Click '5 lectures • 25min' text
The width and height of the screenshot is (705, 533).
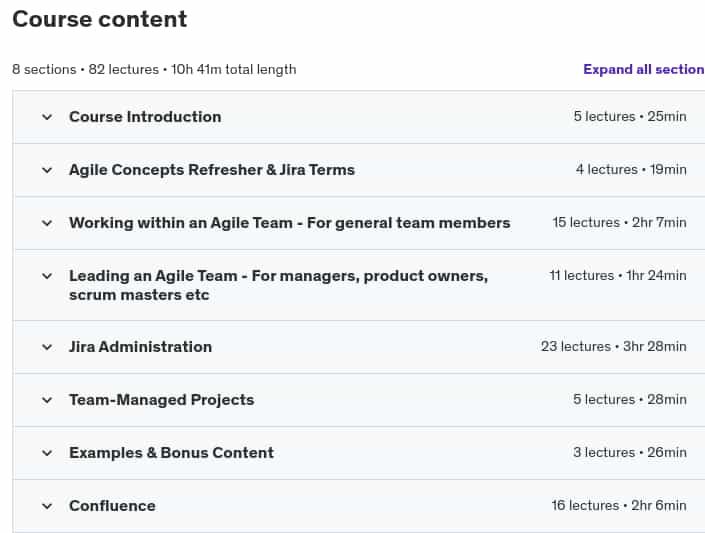[630, 116]
